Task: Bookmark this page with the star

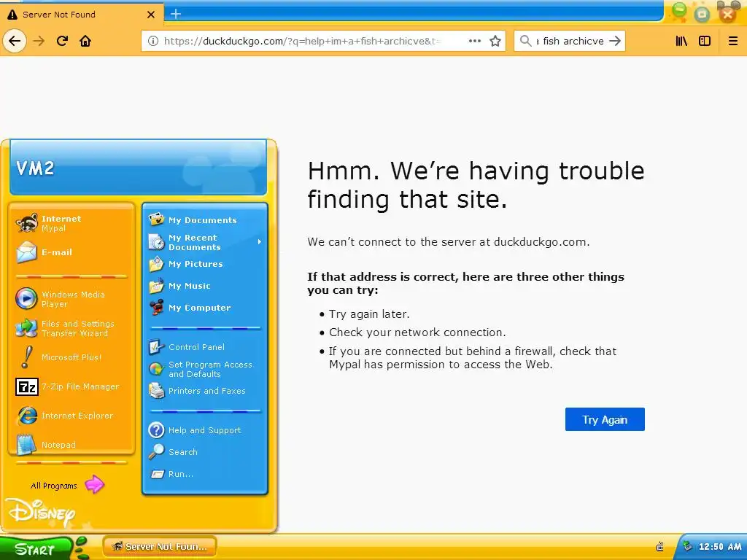Action: click(x=495, y=41)
